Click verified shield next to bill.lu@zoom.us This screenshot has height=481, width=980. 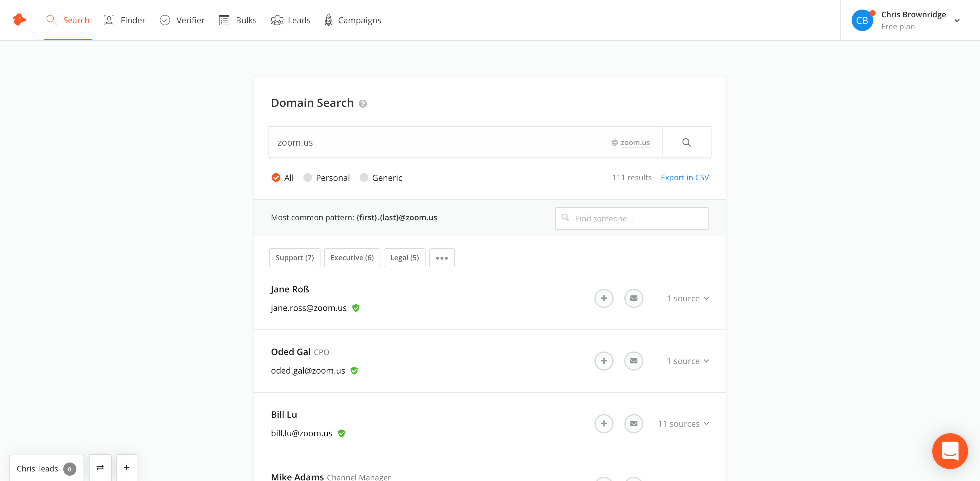[x=342, y=434]
